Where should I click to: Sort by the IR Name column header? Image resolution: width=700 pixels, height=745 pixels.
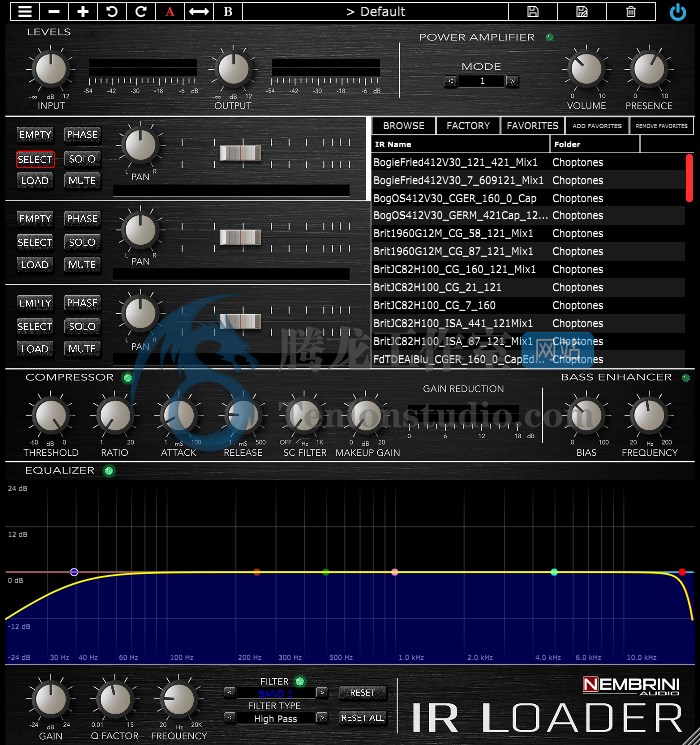[460, 144]
